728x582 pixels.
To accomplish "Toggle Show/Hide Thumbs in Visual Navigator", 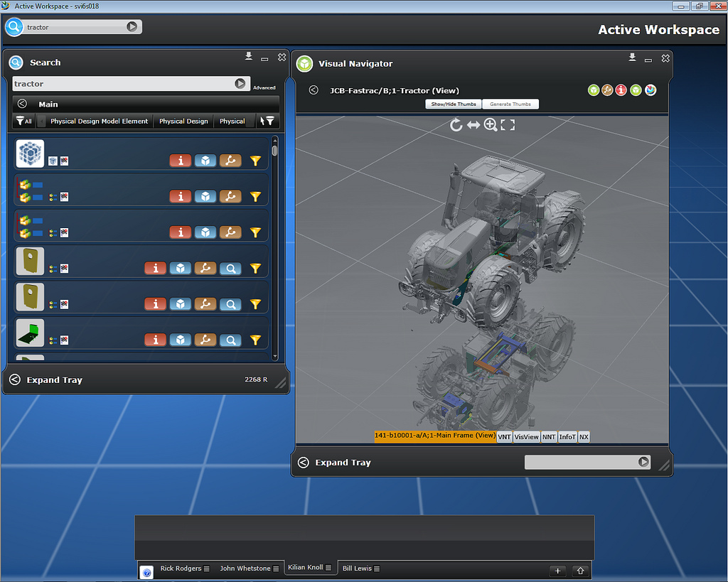I will point(454,104).
